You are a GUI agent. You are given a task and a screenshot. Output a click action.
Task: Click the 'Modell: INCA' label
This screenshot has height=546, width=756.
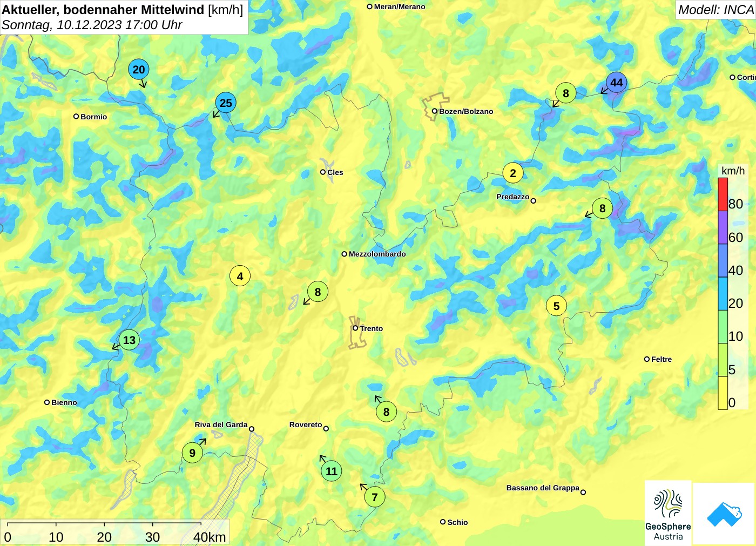point(716,10)
